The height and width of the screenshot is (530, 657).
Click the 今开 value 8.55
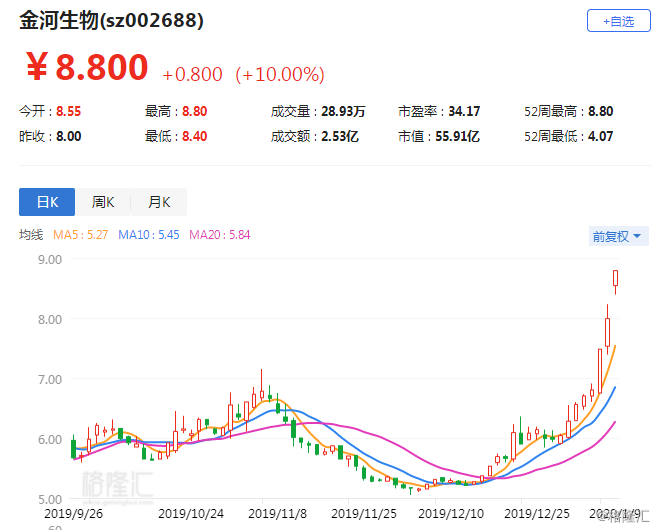click(68, 111)
